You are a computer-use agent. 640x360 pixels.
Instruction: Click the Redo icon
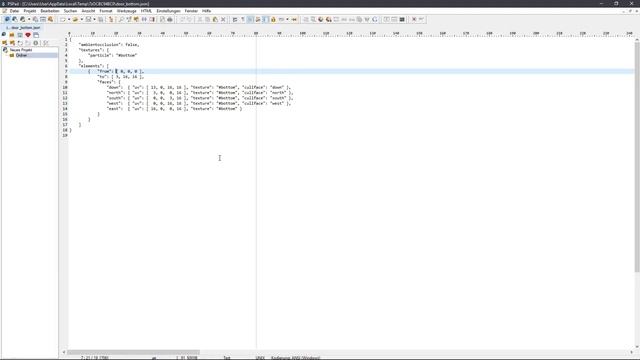point(189,19)
